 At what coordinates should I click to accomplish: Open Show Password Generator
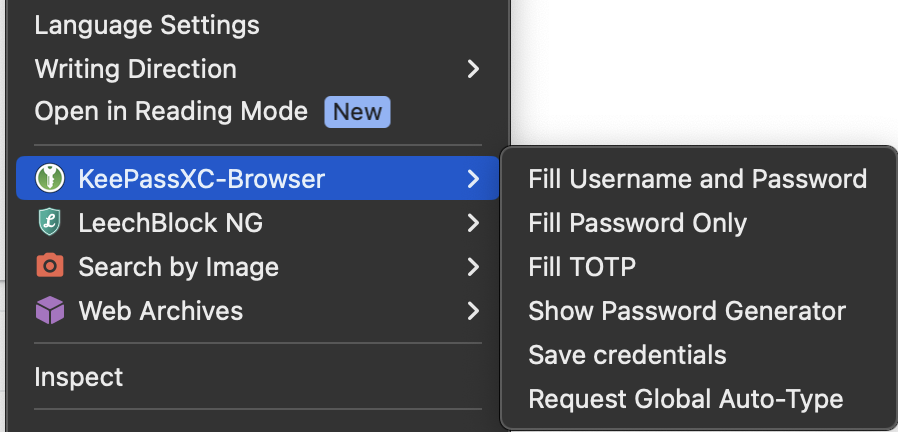[687, 311]
